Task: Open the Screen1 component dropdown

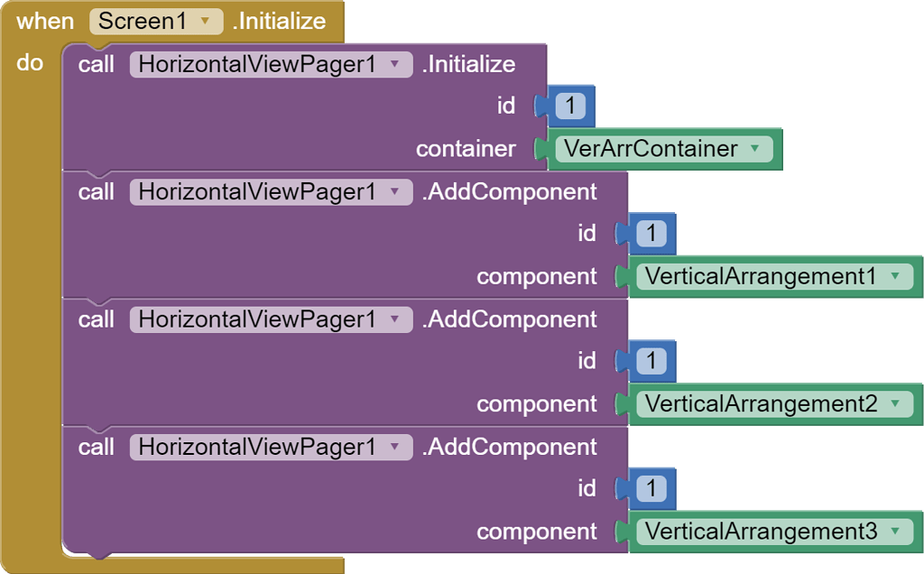Action: point(156,22)
